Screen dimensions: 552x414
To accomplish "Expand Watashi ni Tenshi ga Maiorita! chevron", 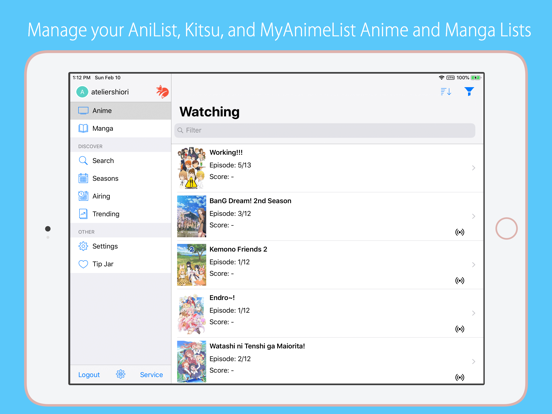I will [x=473, y=362].
